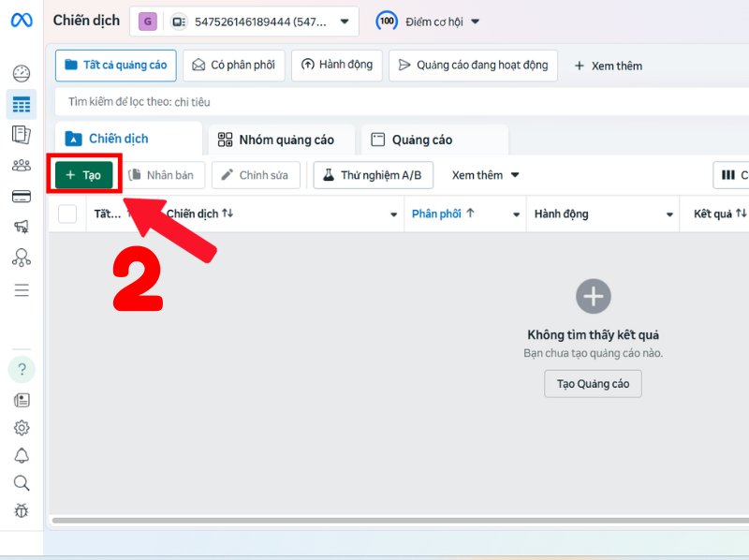Select all rows checkbox in table header
The image size is (749, 560).
tap(67, 214)
